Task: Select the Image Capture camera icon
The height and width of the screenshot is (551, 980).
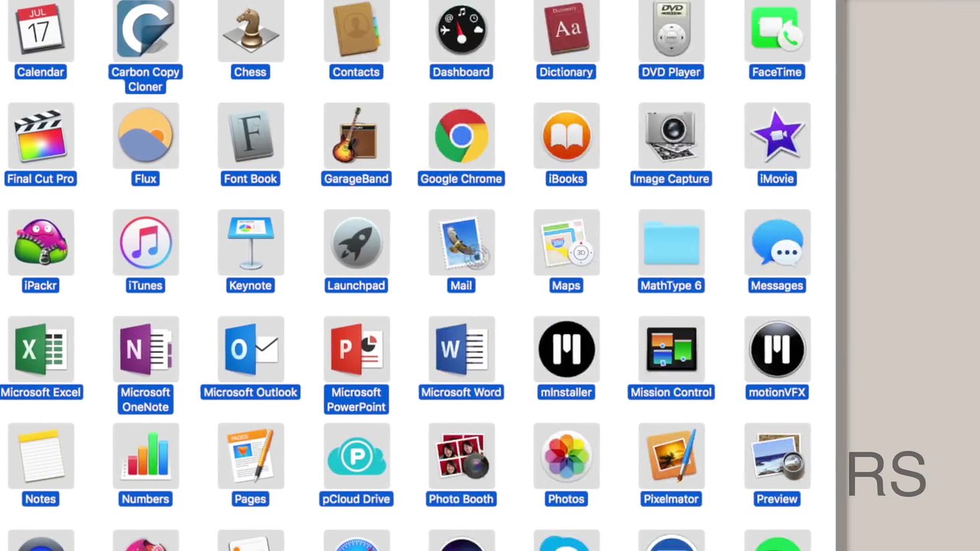Action: tap(671, 135)
